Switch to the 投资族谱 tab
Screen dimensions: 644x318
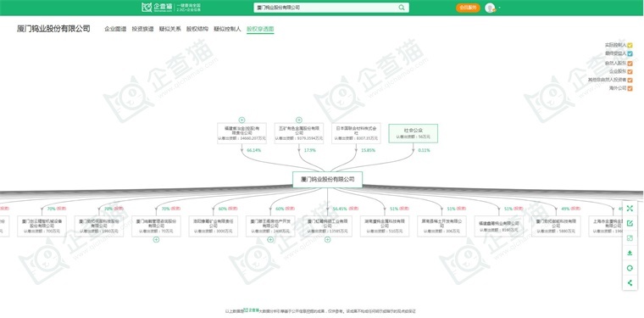point(142,29)
